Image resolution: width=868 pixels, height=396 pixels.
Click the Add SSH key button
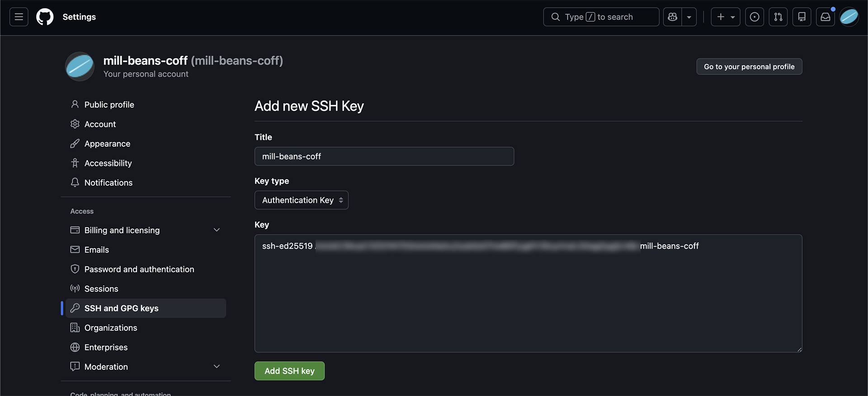tap(289, 371)
